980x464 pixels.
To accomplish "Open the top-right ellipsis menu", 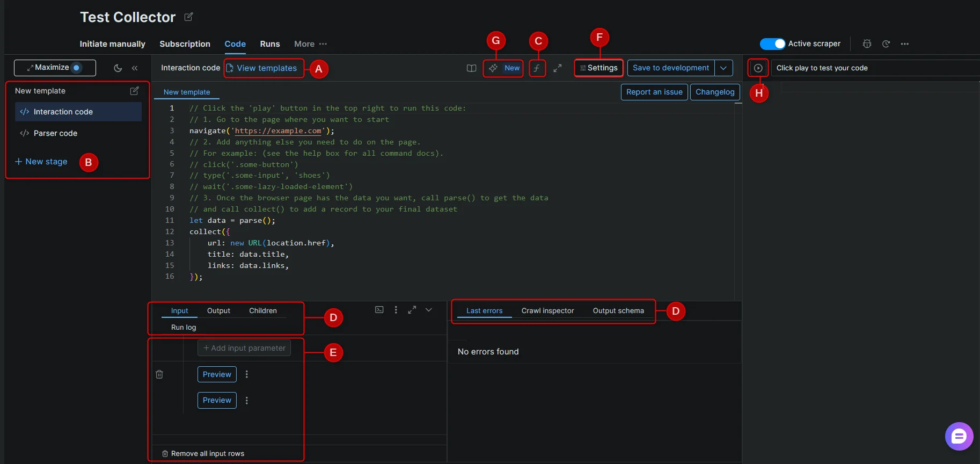I will [905, 44].
